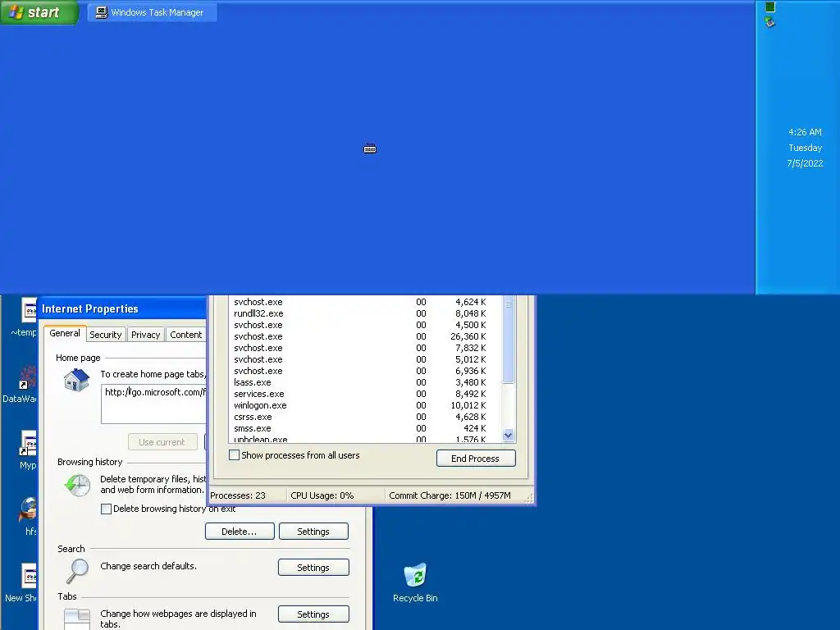Open Search defaults Settings button

(313, 568)
